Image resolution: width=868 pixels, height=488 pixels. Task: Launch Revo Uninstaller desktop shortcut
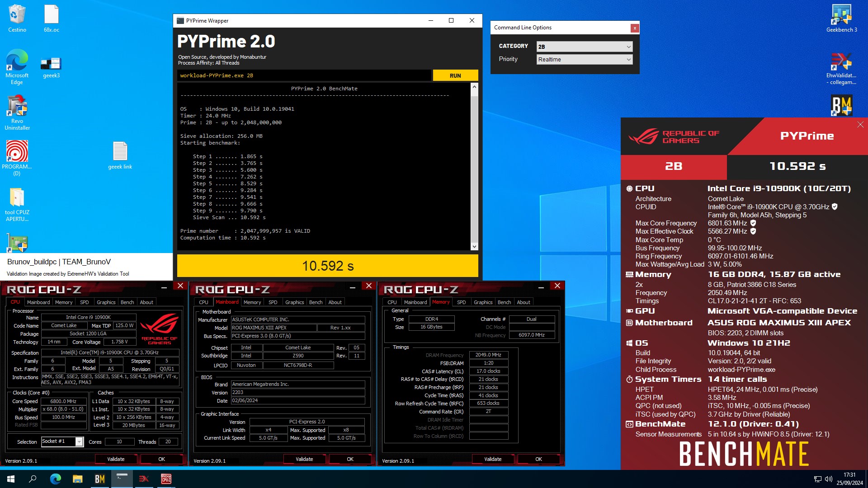point(17,113)
